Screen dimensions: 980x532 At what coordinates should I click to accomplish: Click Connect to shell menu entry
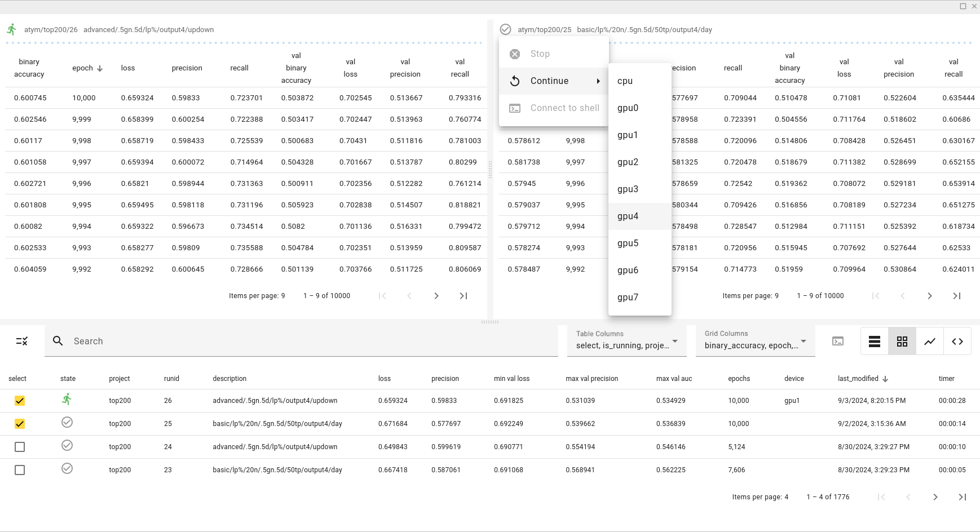565,108
